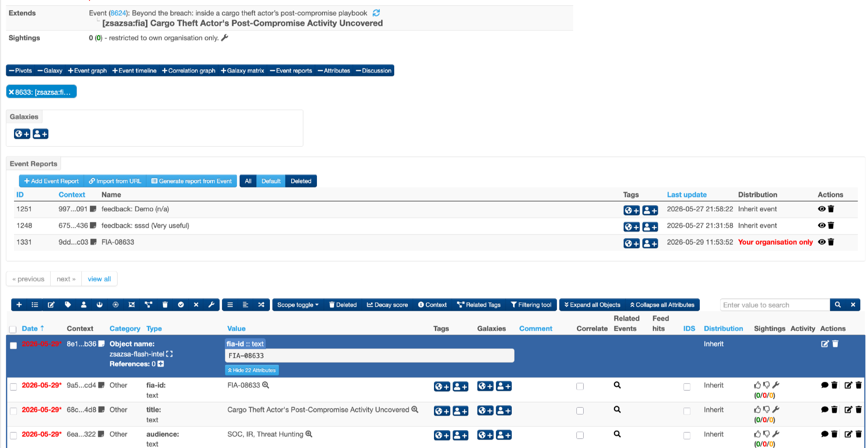Click the accept proposals checkmark icon
The width and height of the screenshot is (868, 448).
click(181, 305)
